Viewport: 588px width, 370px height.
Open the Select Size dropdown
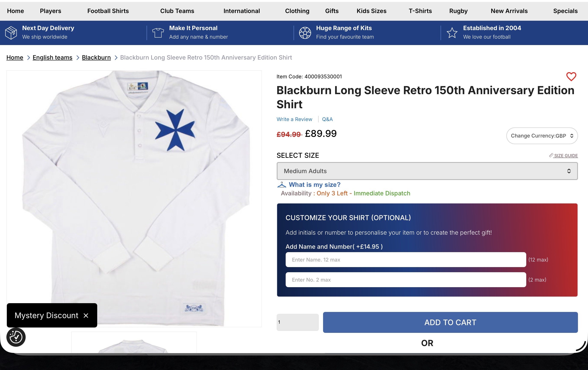tap(427, 171)
